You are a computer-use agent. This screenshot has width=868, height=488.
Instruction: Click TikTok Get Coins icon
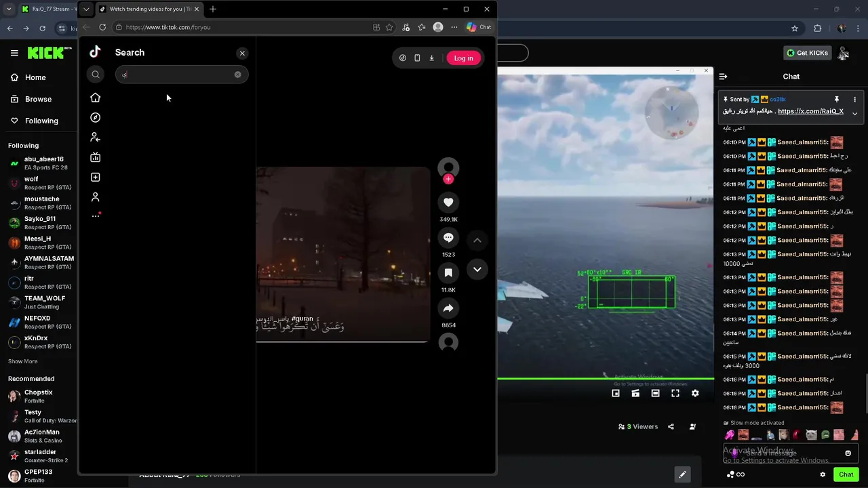coord(403,58)
